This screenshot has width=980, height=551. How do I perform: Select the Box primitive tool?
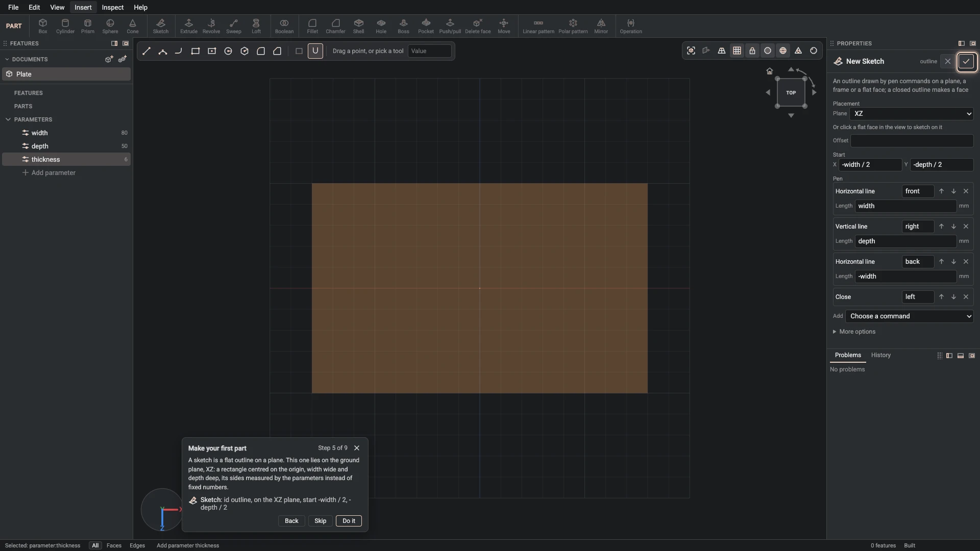43,26
